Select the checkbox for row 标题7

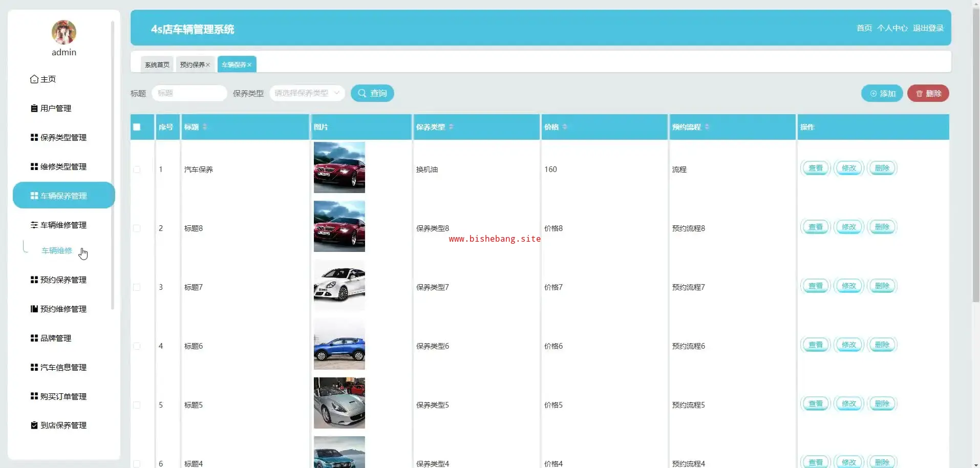[137, 287]
